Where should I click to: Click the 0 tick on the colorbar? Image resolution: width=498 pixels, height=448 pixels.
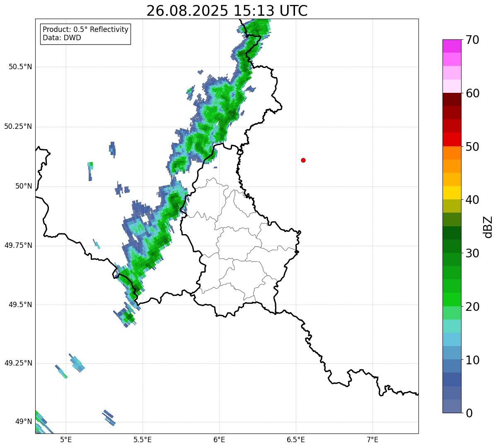pyautogui.click(x=469, y=413)
